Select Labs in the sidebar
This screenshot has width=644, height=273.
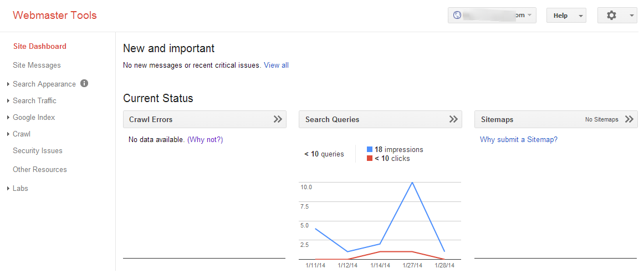tap(20, 188)
